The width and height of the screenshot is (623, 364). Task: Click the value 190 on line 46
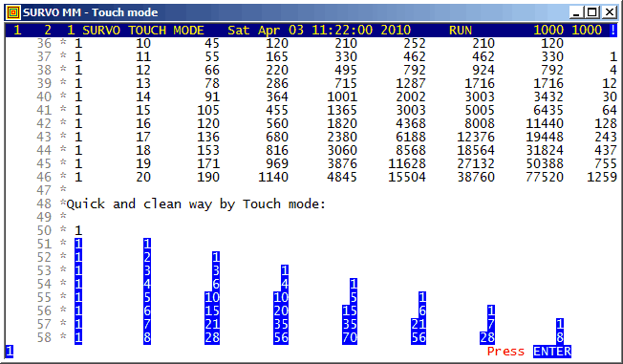click(208, 178)
